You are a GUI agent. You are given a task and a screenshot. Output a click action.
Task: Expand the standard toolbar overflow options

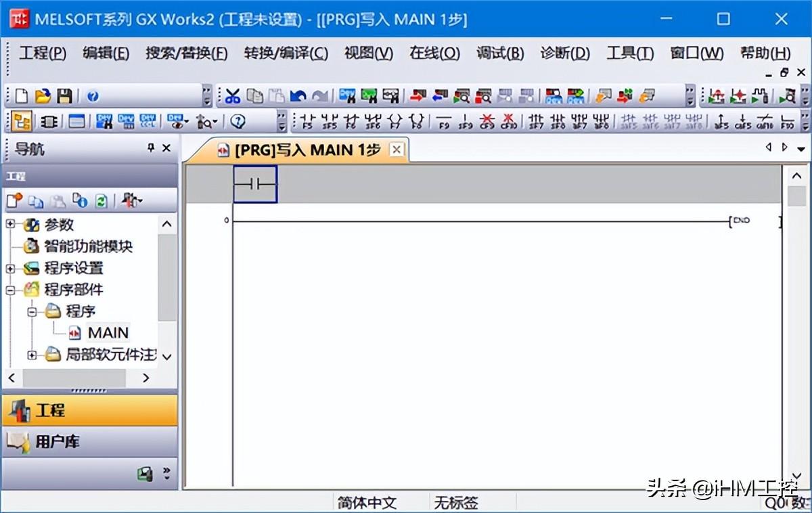click(207, 96)
